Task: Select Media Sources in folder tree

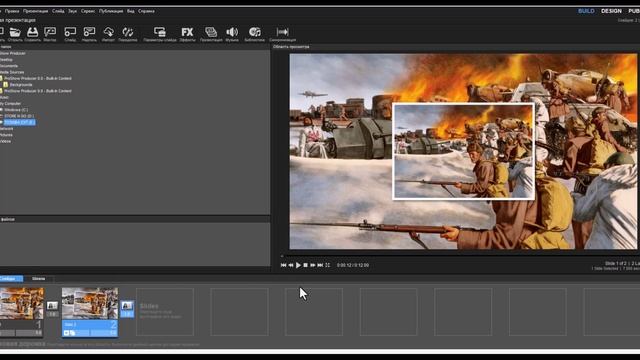Action: click(x=12, y=72)
